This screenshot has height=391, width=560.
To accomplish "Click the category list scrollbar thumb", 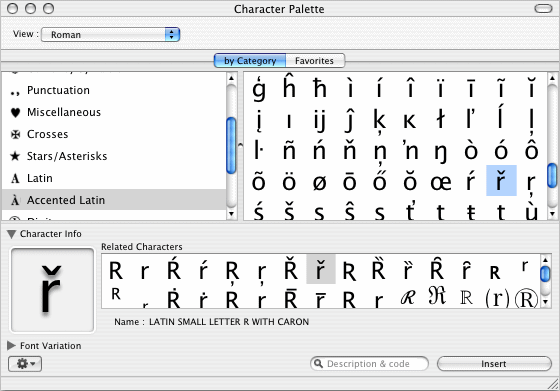I will (x=231, y=145).
